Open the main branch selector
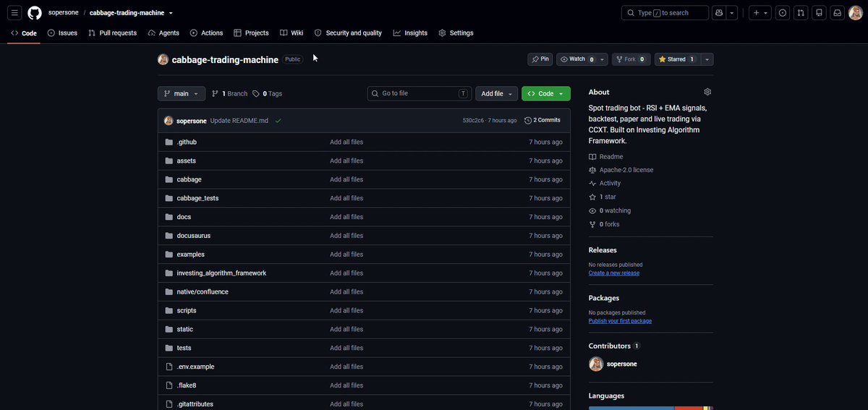 click(x=182, y=94)
